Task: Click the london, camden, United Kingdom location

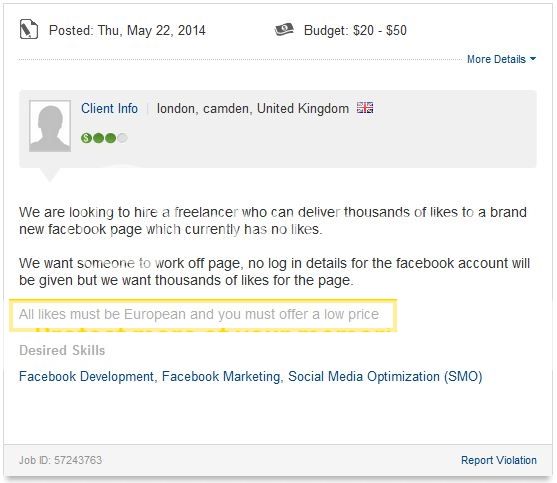Action: tap(253, 108)
